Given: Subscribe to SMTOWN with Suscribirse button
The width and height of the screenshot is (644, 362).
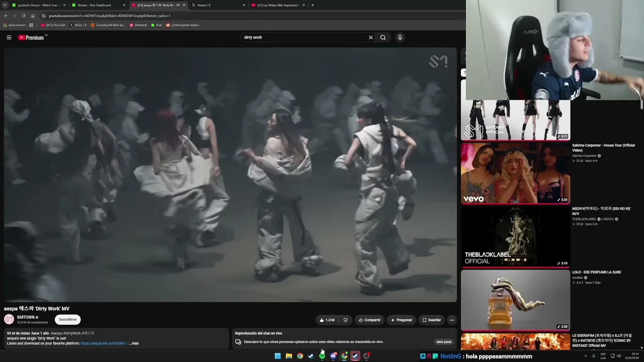Looking at the screenshot, I should (x=67, y=319).
